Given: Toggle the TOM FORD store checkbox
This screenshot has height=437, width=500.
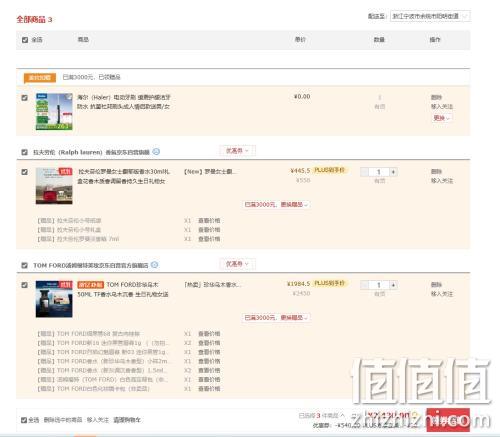Looking at the screenshot, I should (x=24, y=265).
